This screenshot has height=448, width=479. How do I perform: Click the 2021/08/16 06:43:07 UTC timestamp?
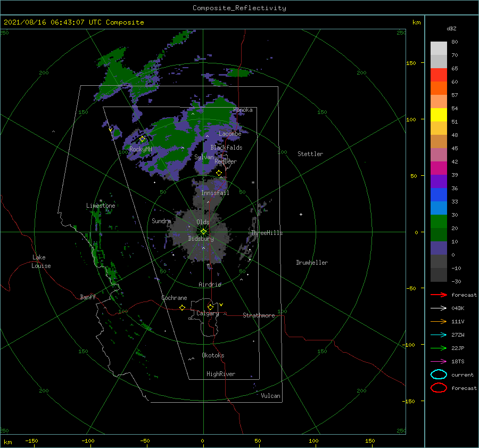(x=74, y=22)
